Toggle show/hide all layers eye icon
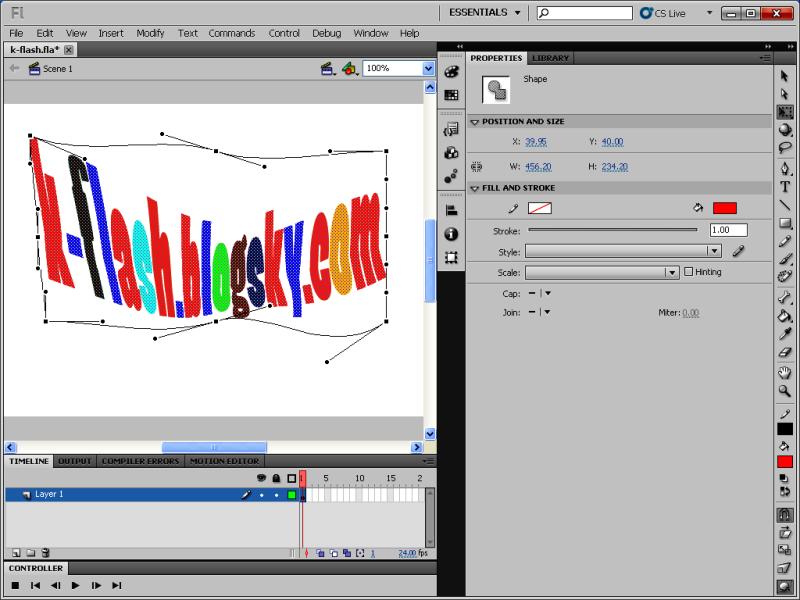This screenshot has width=800, height=600. 261,478
